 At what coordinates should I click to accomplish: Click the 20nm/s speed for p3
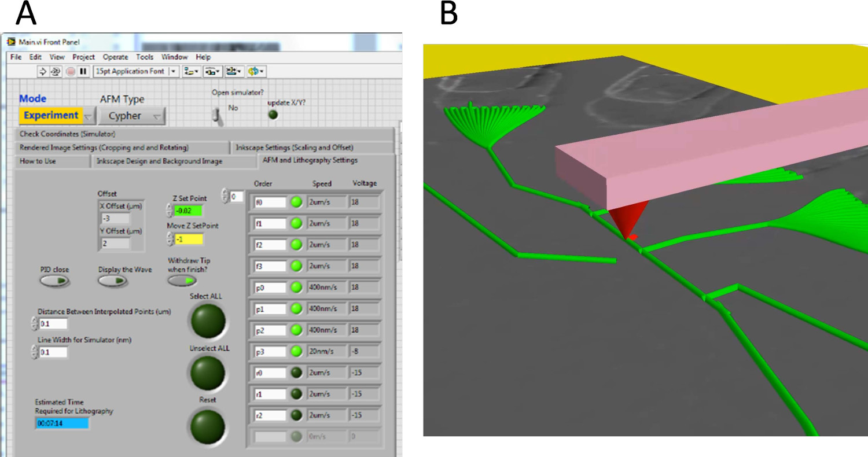(325, 351)
